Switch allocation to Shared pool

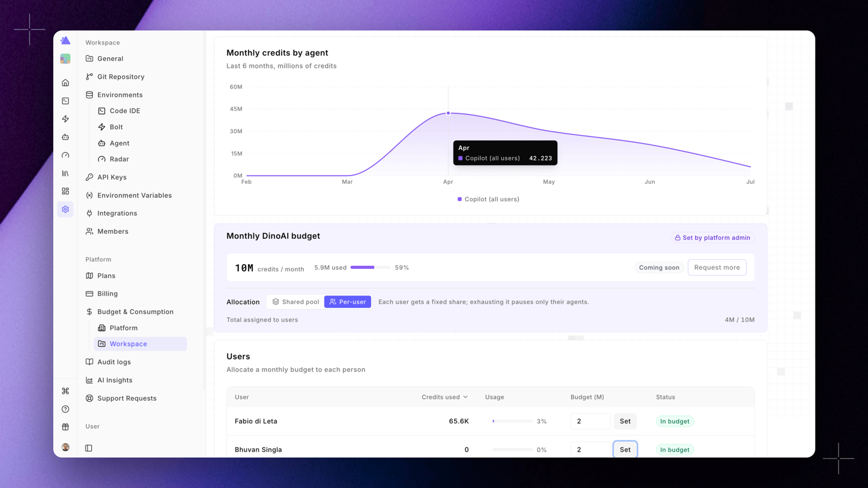tap(296, 301)
